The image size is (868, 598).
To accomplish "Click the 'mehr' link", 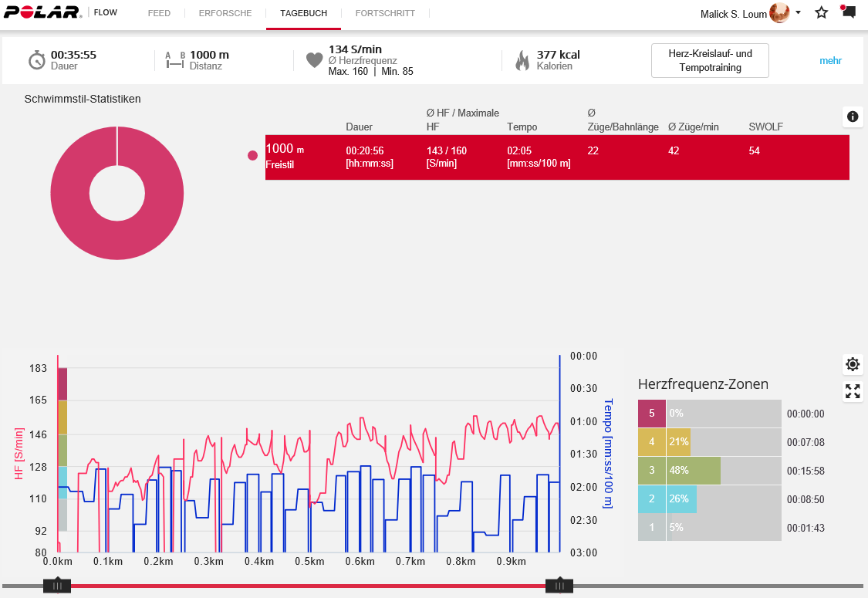I will click(830, 61).
